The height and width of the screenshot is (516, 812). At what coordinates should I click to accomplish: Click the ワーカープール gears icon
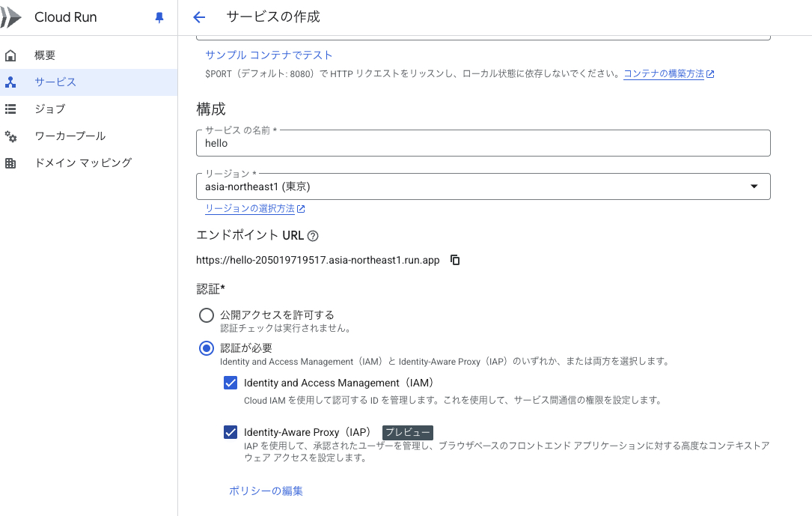(x=10, y=136)
